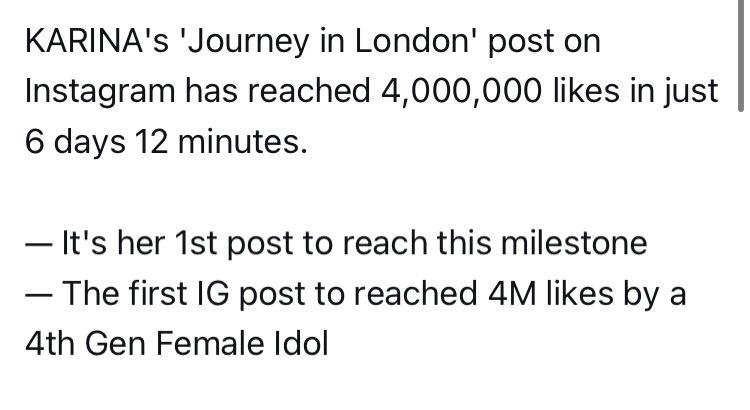The image size is (750, 410).
Task: Click the words 'likes in just'
Action: pyautogui.click(x=636, y=91)
